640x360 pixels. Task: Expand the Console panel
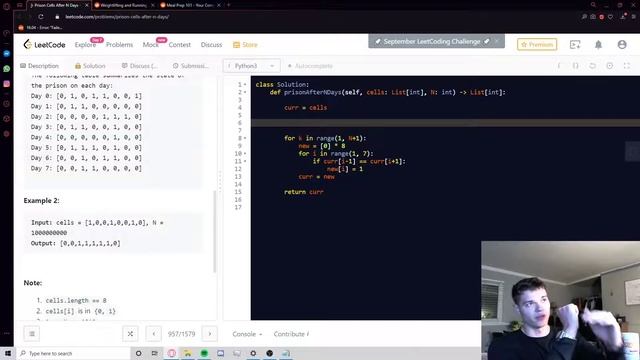click(x=247, y=334)
